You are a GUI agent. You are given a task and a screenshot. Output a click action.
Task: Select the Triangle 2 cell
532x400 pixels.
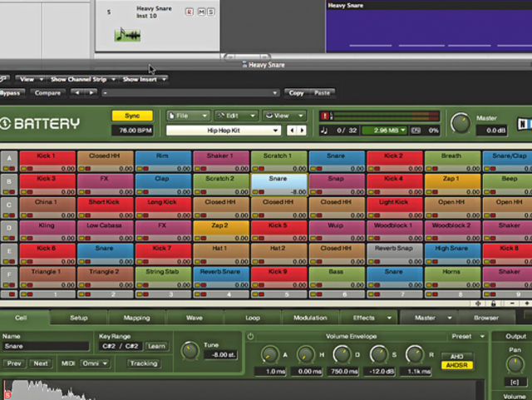[x=106, y=278]
